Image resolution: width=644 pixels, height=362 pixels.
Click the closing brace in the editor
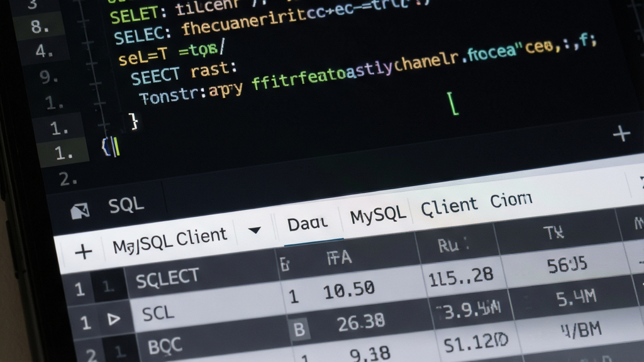pos(133,121)
